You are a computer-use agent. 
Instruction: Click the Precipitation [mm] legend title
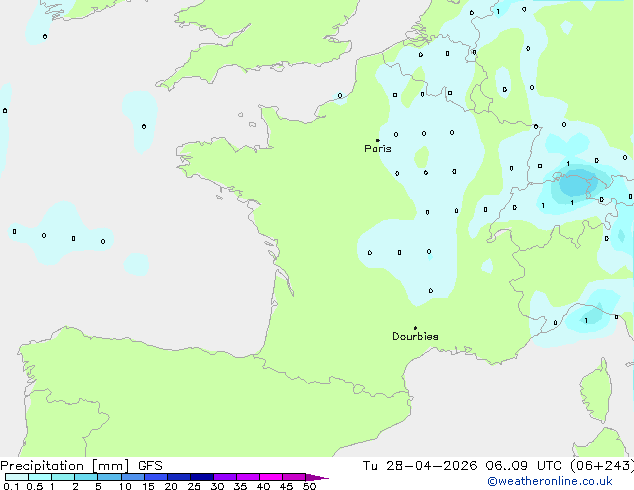(64, 466)
